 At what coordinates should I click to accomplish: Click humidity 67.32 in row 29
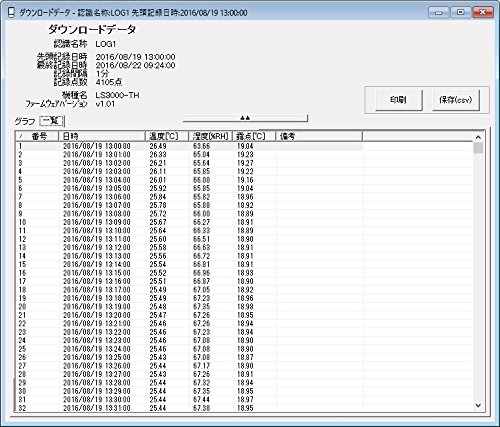201,383
